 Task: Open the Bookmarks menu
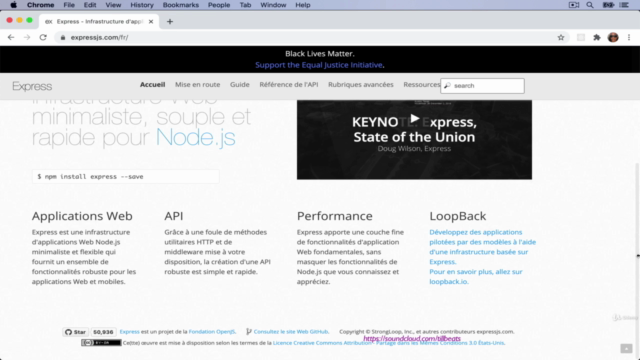[180, 5]
